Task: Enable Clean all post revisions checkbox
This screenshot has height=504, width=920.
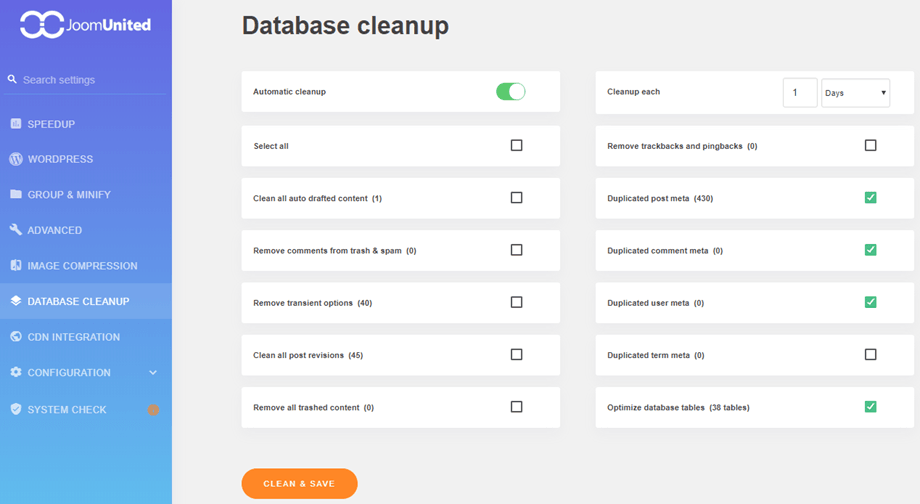Action: pos(516,354)
